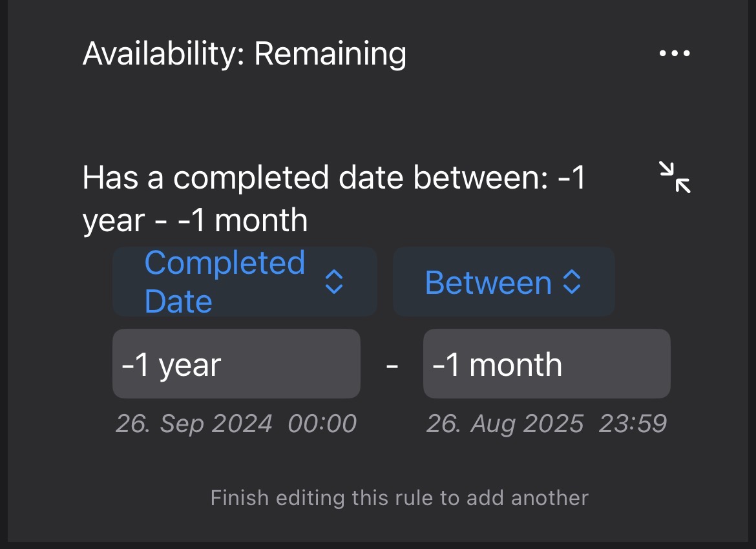
Task: Click Finish editing this rule to add another
Action: [399, 498]
